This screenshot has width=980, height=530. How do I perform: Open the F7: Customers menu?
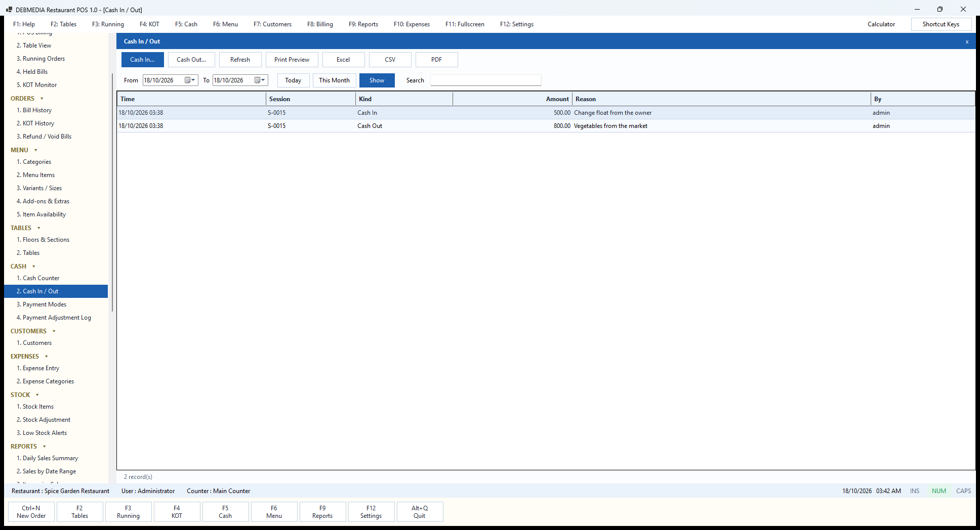point(272,24)
